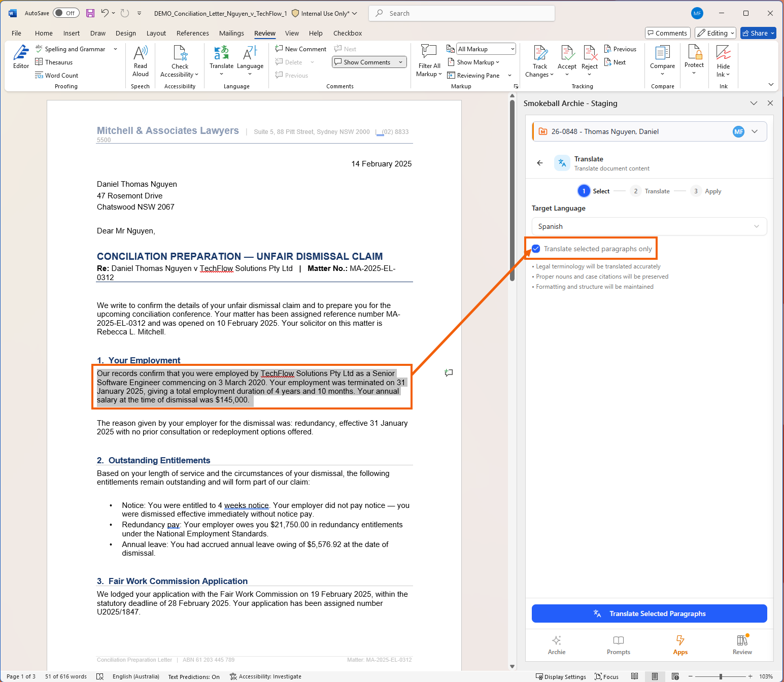Click Translate Selected Paragraphs button
Image resolution: width=784 pixels, height=682 pixels.
[649, 613]
